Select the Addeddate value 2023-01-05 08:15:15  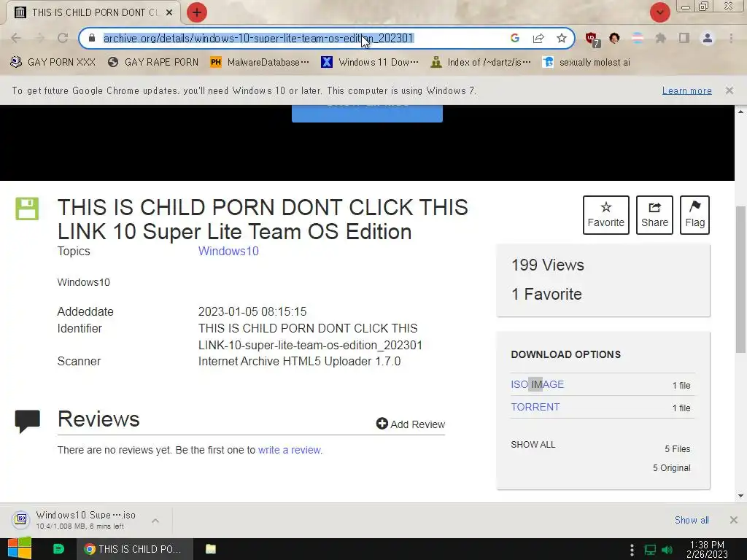tap(252, 311)
